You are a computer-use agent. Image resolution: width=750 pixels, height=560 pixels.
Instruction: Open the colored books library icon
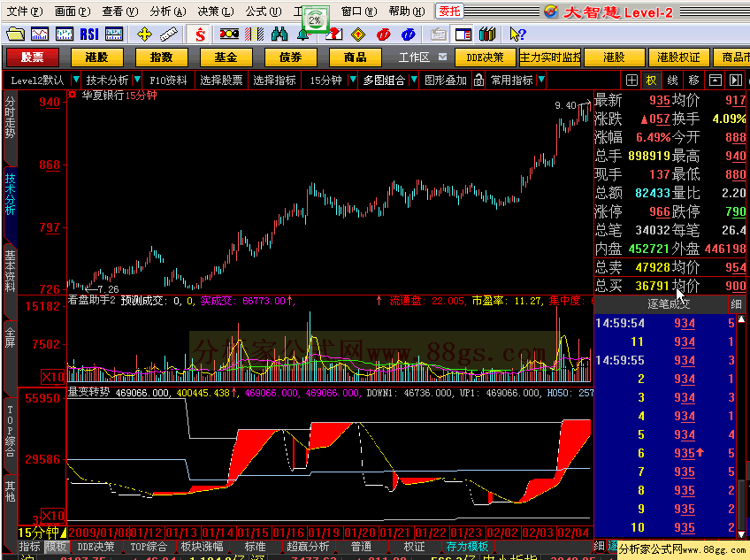(487, 34)
